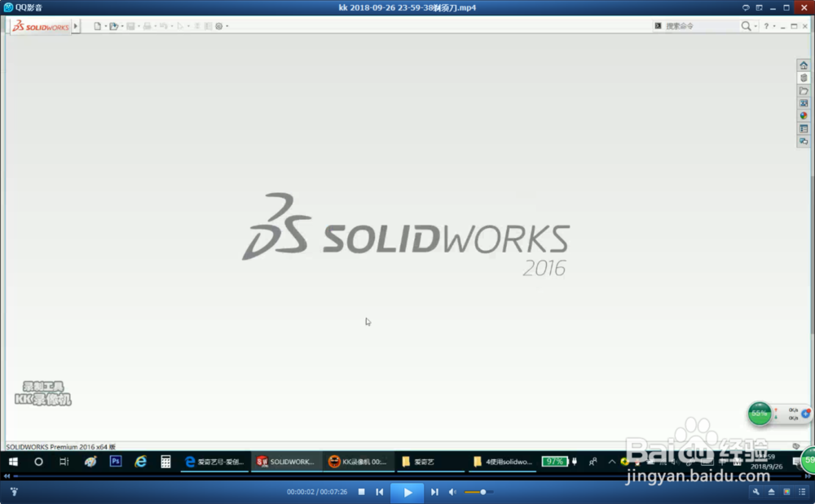The width and height of the screenshot is (815, 504).
Task: Mute the QQ Player volume speaker
Action: click(x=452, y=492)
